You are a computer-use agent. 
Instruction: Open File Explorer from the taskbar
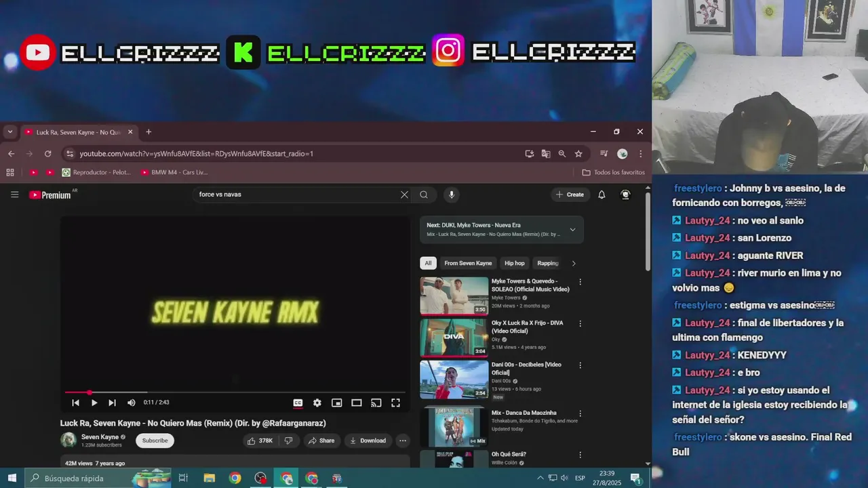[209, 479]
